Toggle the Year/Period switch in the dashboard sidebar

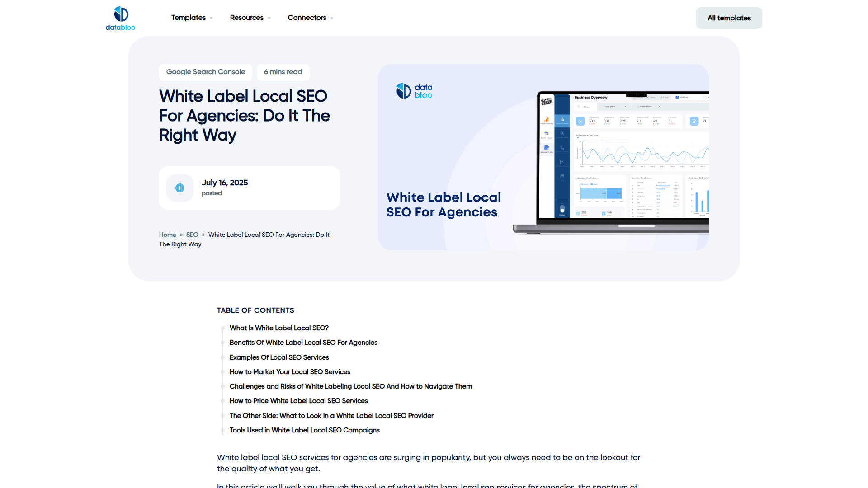point(561,209)
